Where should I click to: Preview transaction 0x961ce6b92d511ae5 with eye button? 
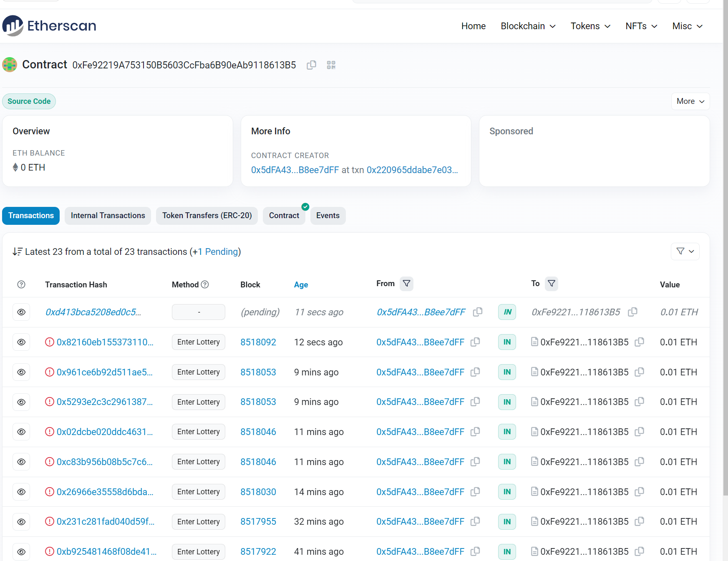coord(21,372)
